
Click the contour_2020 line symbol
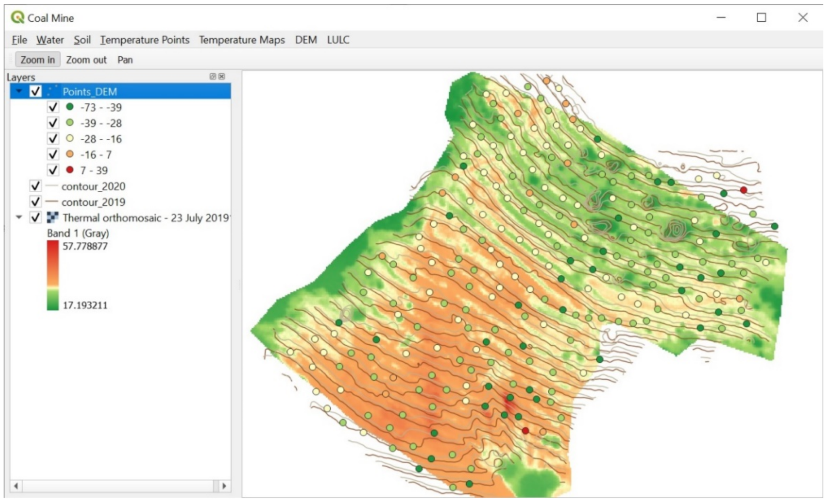[52, 186]
